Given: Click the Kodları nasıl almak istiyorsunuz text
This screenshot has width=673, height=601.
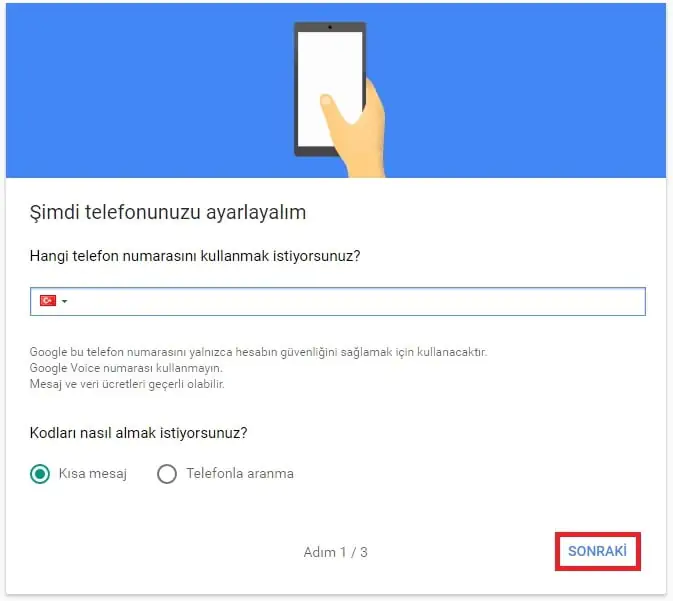Looking at the screenshot, I should pyautogui.click(x=139, y=433).
